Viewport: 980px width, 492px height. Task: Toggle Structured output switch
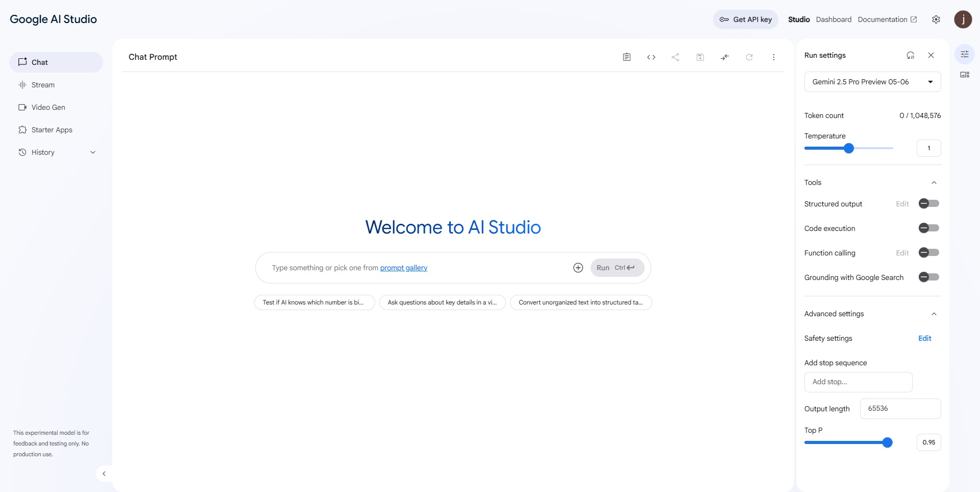point(928,203)
